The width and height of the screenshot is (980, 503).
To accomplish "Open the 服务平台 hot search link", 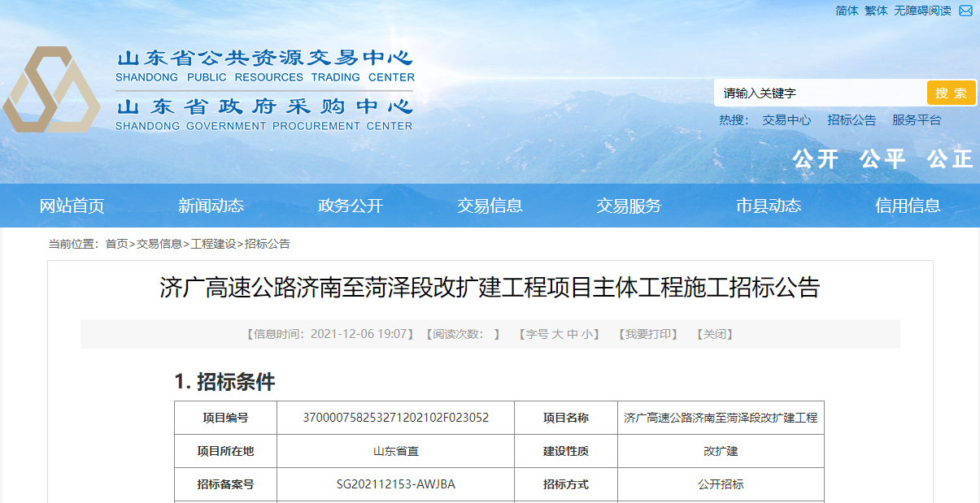I will (x=917, y=120).
